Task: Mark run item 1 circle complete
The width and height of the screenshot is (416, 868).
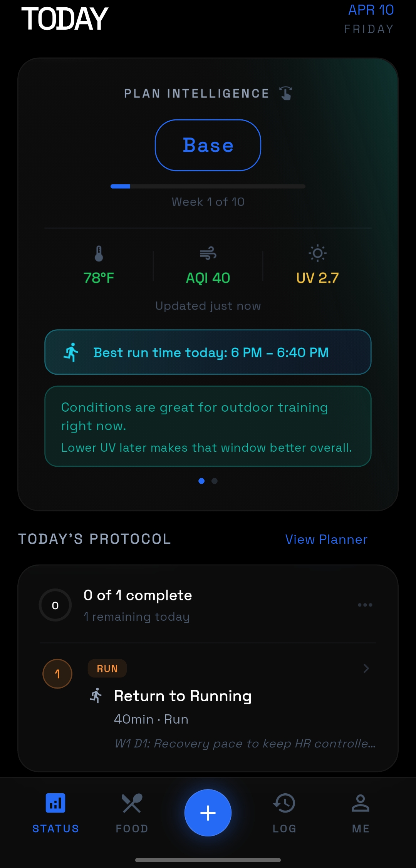Action: pyautogui.click(x=57, y=674)
